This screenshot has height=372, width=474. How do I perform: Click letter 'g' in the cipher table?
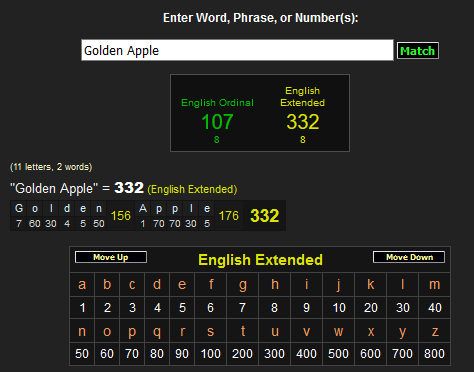click(243, 285)
